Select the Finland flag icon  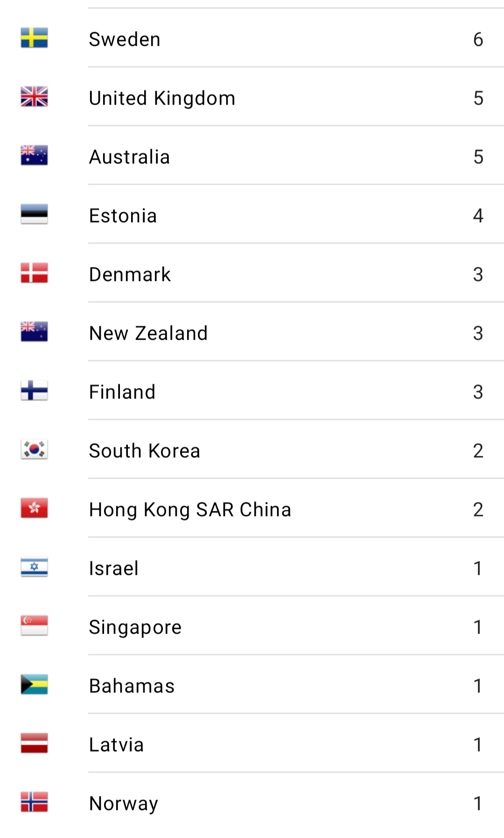tap(34, 391)
